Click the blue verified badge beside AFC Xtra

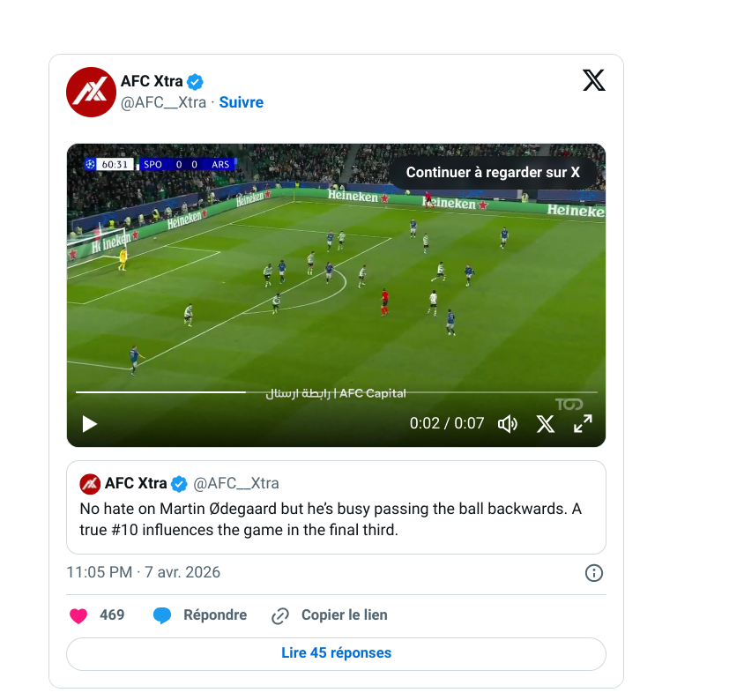(x=196, y=82)
